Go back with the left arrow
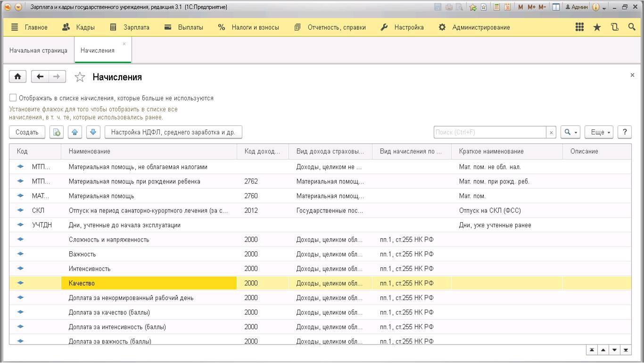Screen dimensions: 644x363 [41, 77]
